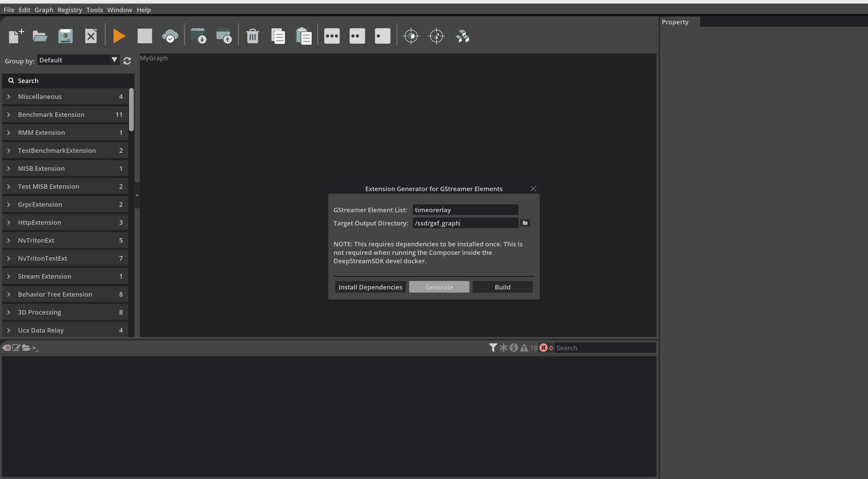The image size is (868, 479).
Task: Expand the Behavior Tree Extension category
Action: click(x=65, y=294)
